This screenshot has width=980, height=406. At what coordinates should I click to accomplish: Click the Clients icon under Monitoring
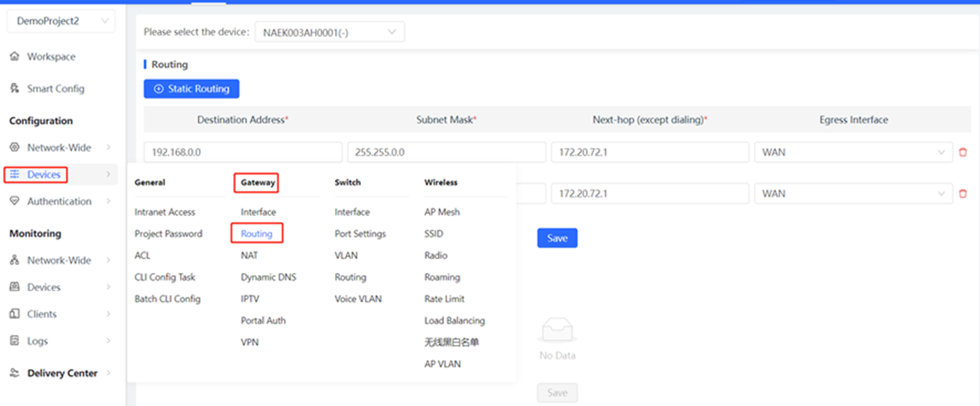click(14, 314)
